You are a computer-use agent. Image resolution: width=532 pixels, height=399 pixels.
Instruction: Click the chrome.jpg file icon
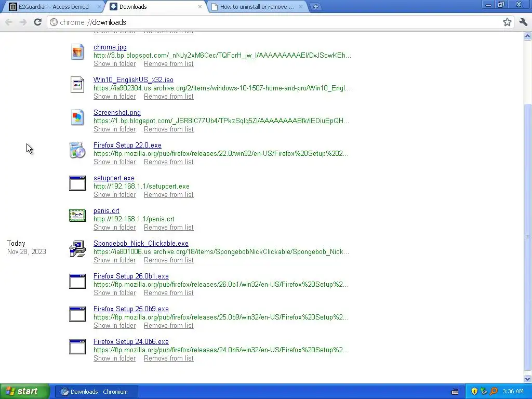77,52
